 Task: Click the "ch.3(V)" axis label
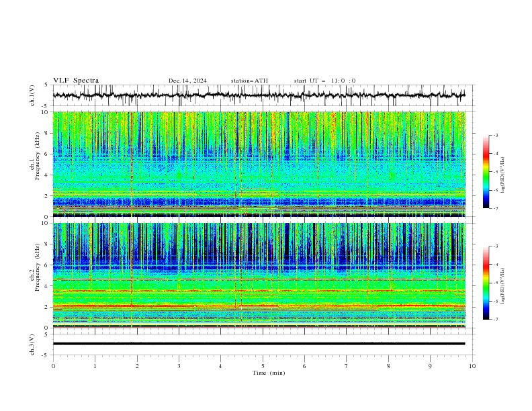coord(32,345)
